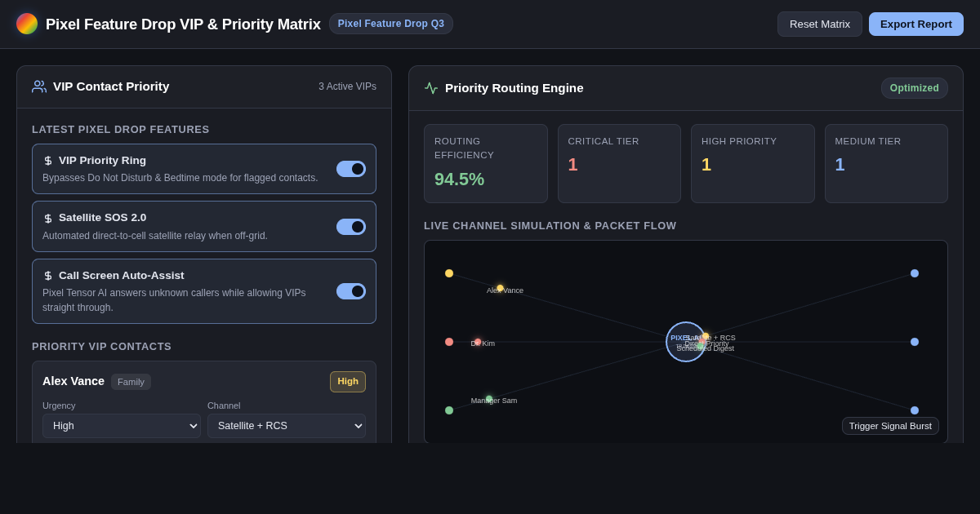Screen dimensions: 980x514
Task: Click the rainbow Pixel app logo
Action: 27,24
